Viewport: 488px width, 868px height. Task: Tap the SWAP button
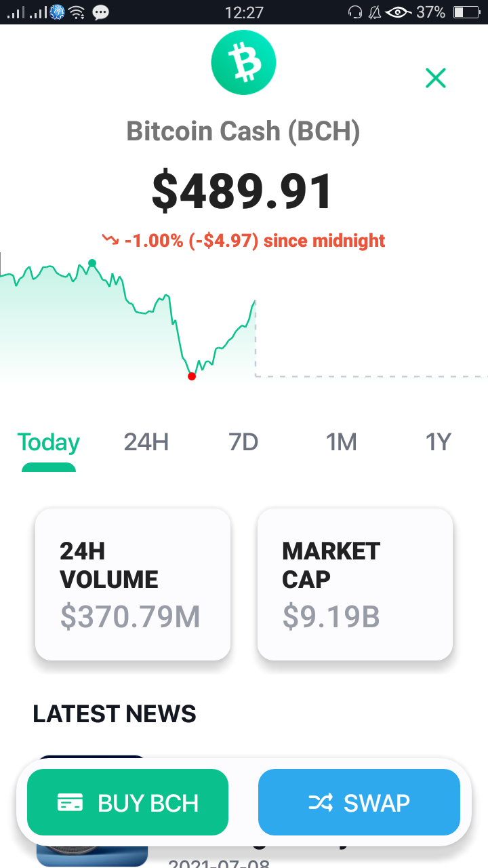coord(359,802)
